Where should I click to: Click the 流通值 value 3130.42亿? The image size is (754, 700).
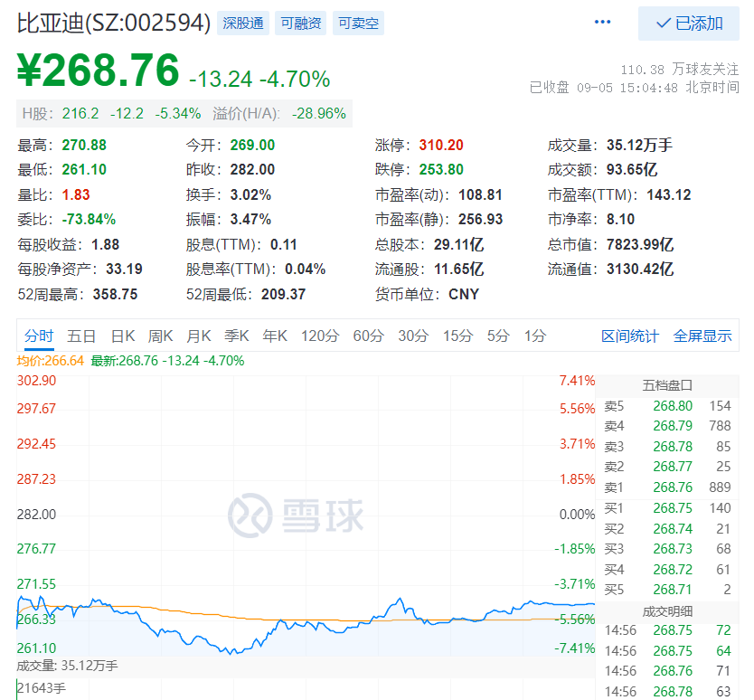click(640, 269)
